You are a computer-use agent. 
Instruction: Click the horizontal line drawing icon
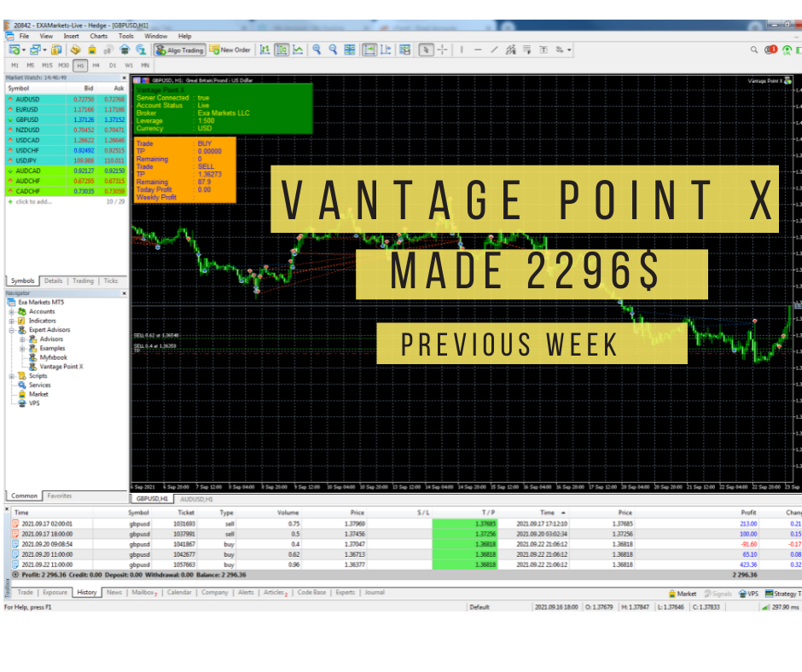point(477,50)
